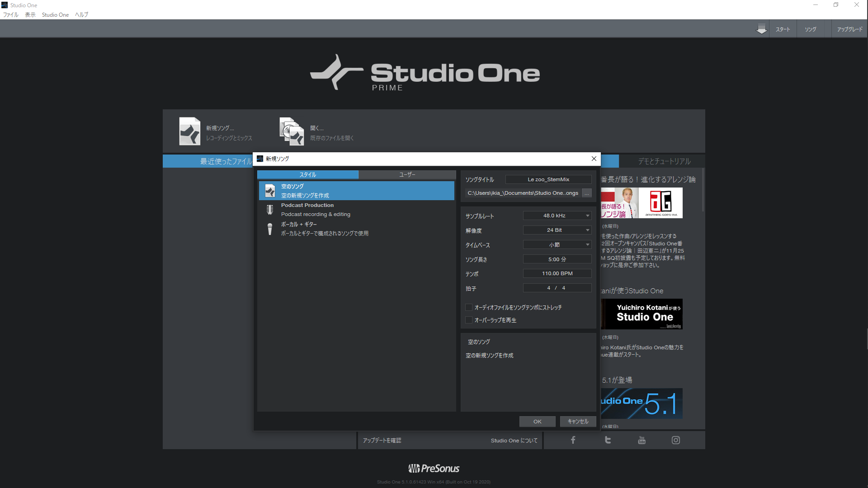Open the timebase 小節 dropdown
The image size is (868, 488).
[557, 244]
